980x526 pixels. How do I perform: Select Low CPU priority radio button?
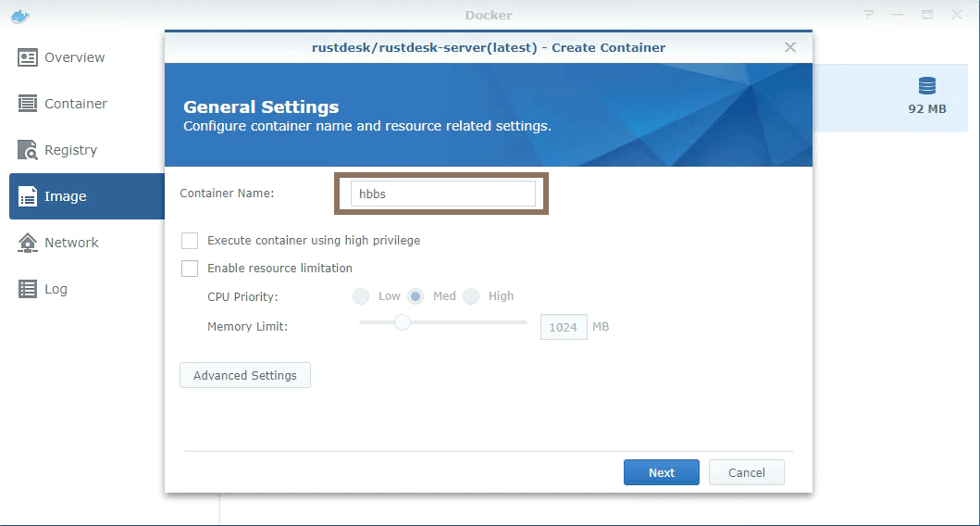click(360, 296)
